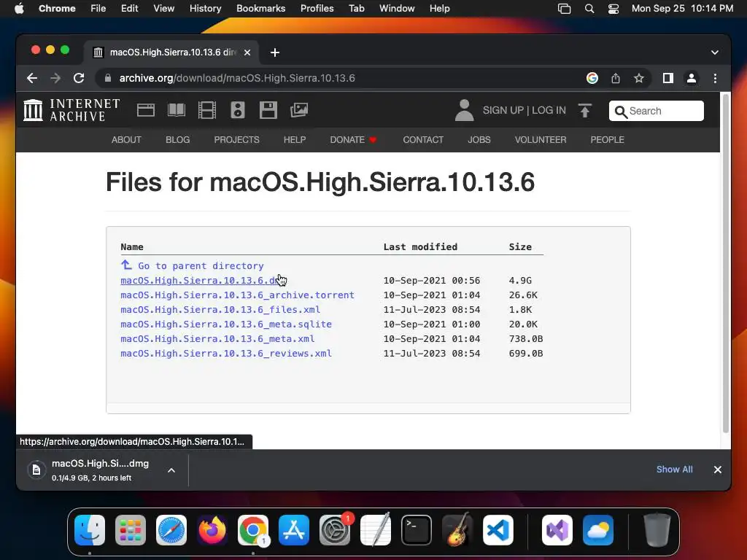Open Control Center in menu bar

pos(614,9)
